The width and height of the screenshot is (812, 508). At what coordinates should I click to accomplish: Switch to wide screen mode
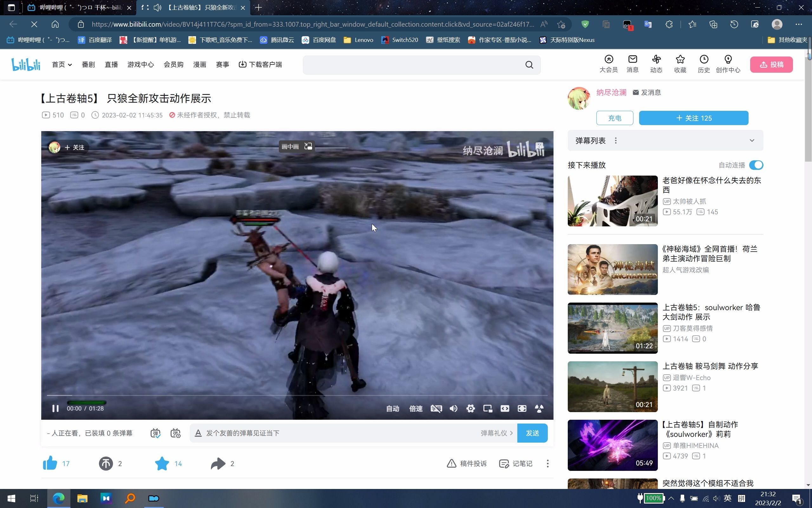coord(505,409)
